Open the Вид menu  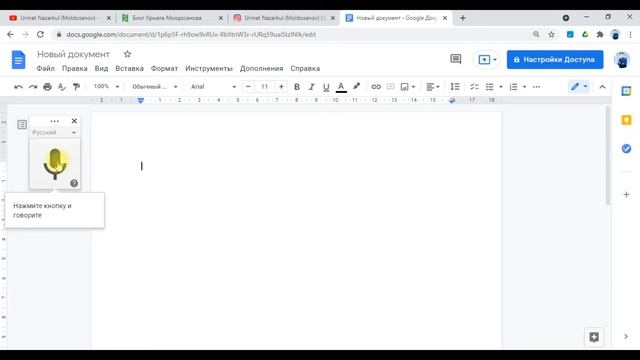pos(101,69)
